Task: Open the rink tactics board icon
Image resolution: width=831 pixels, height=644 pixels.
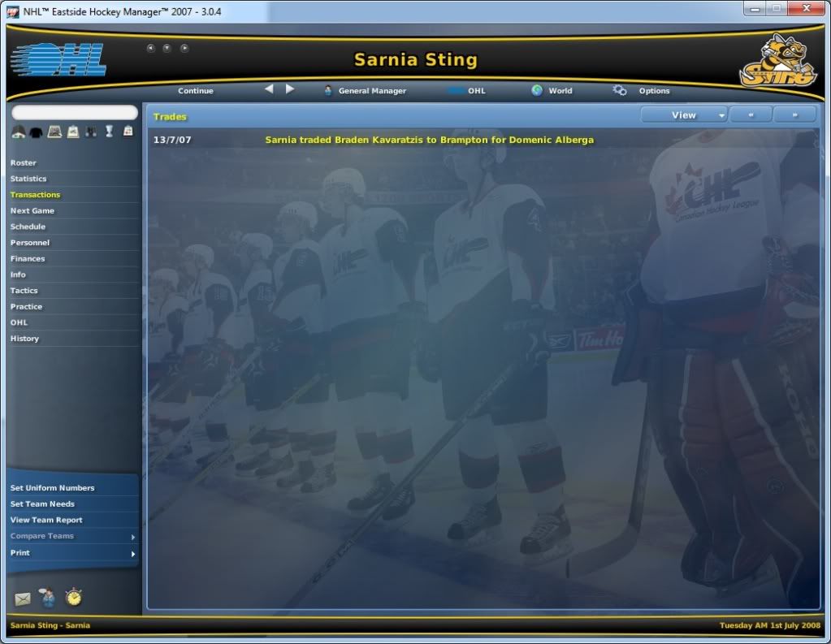Action: pos(54,132)
